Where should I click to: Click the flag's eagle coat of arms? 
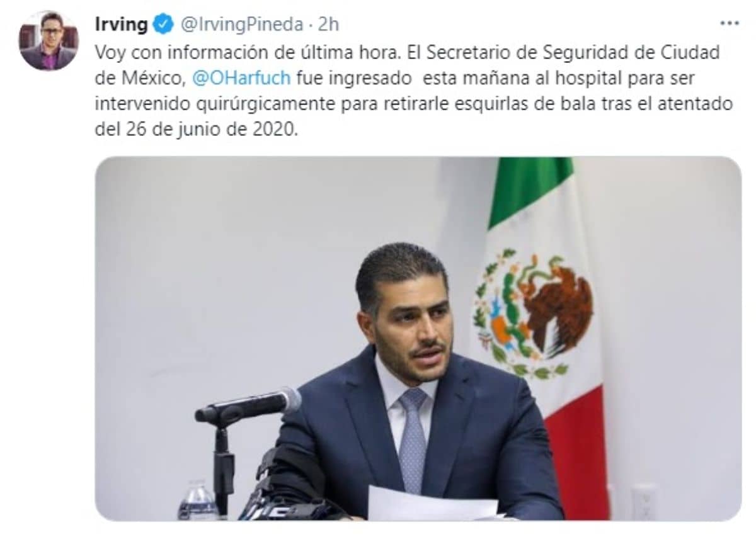coord(533,313)
